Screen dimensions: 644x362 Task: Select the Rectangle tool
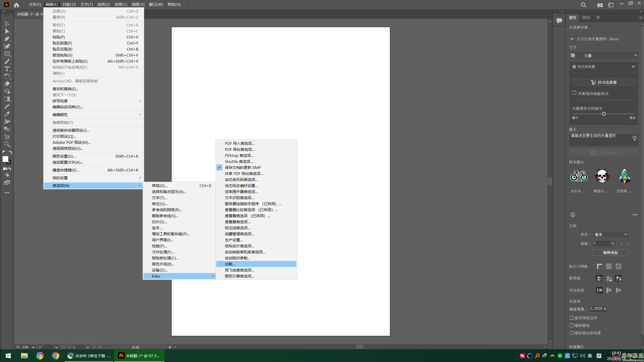pyautogui.click(x=7, y=54)
